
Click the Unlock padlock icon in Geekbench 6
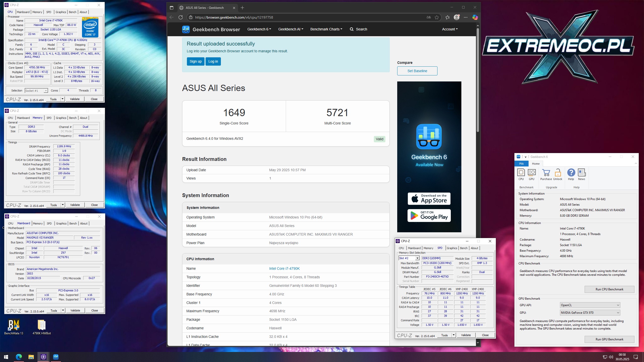(x=558, y=174)
